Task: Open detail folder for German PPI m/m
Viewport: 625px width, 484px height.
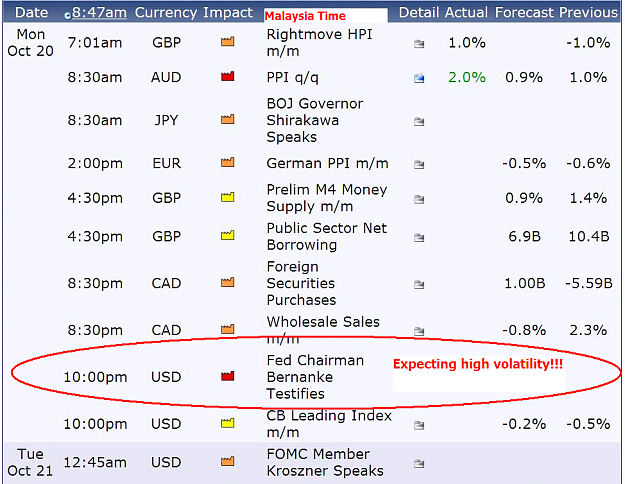Action: [419, 164]
